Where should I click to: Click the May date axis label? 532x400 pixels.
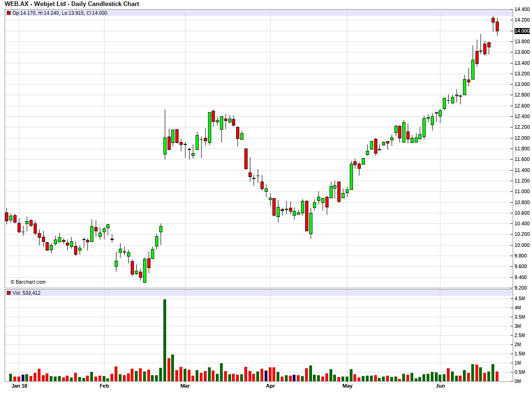coord(347,386)
